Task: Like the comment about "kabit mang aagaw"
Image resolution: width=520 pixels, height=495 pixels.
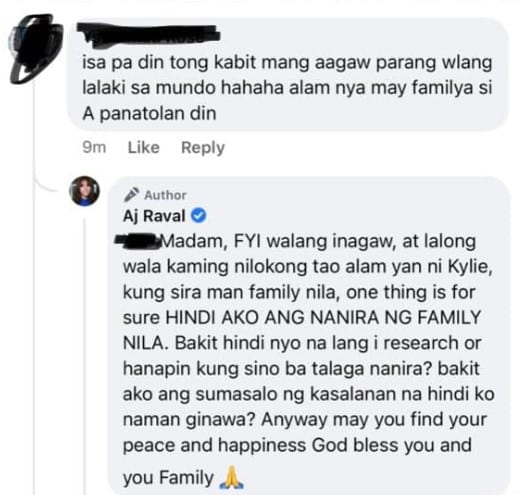Action: [x=144, y=147]
